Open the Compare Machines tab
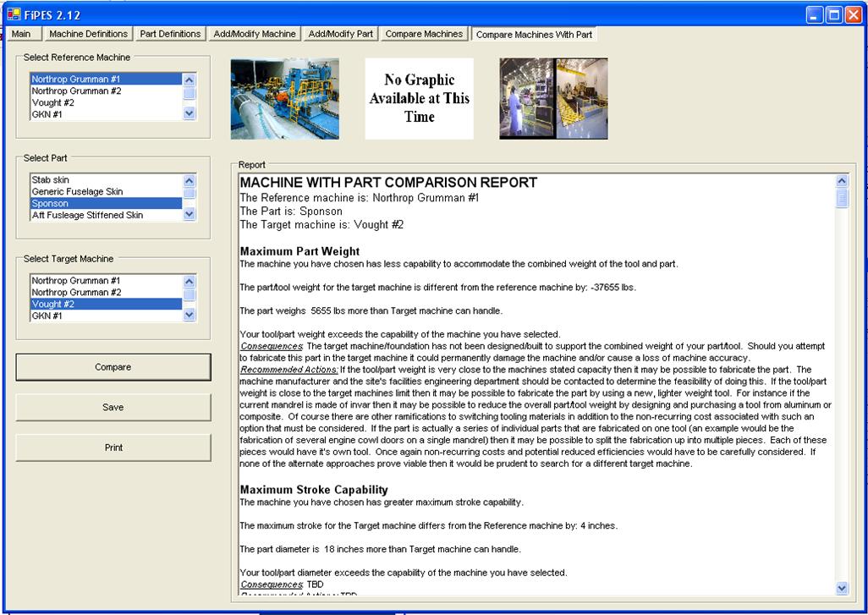868x615 pixels. pos(424,34)
